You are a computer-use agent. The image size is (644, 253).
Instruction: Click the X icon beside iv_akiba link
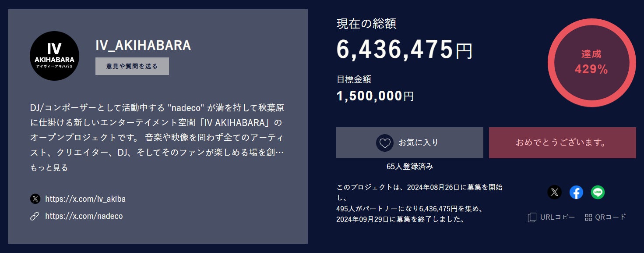[x=35, y=199]
